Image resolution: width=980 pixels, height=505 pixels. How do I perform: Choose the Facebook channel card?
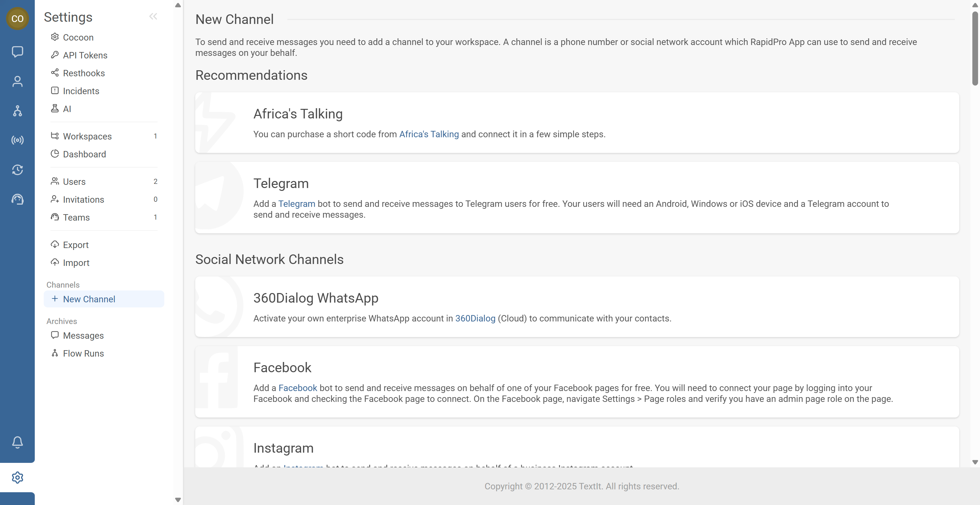coord(577,382)
